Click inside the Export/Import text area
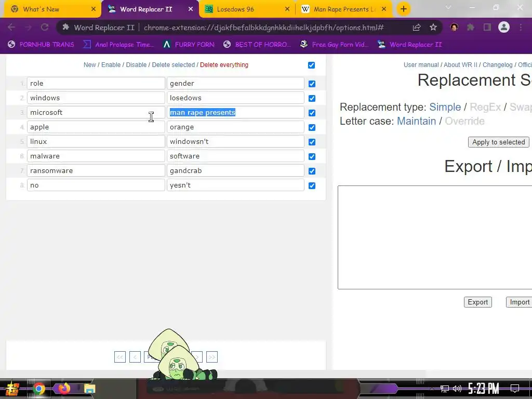 [435, 237]
